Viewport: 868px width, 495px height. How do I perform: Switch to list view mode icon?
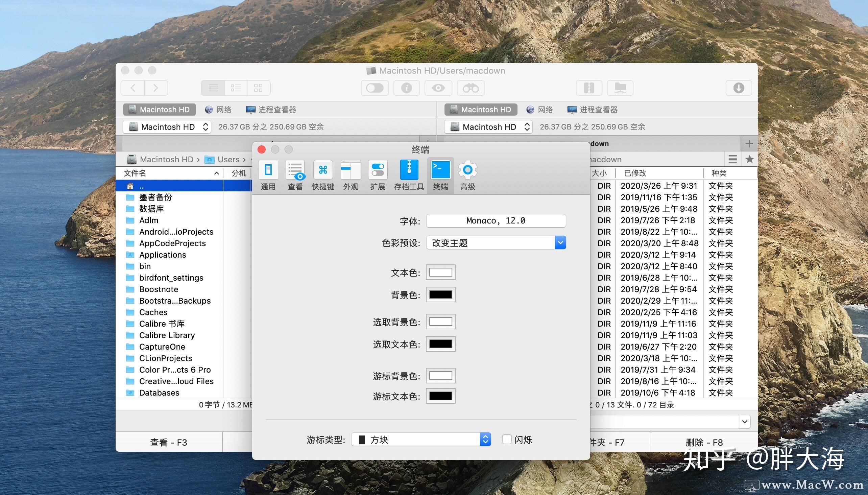(x=213, y=88)
